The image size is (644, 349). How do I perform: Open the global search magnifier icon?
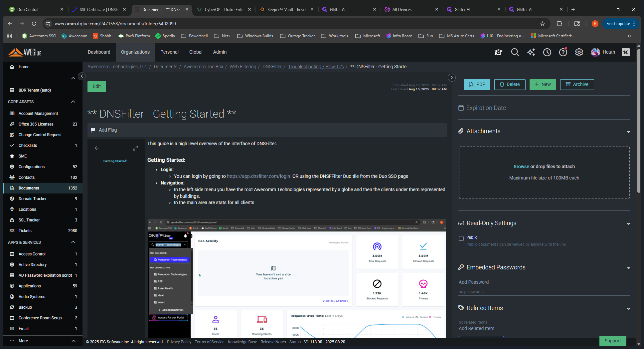point(515,52)
